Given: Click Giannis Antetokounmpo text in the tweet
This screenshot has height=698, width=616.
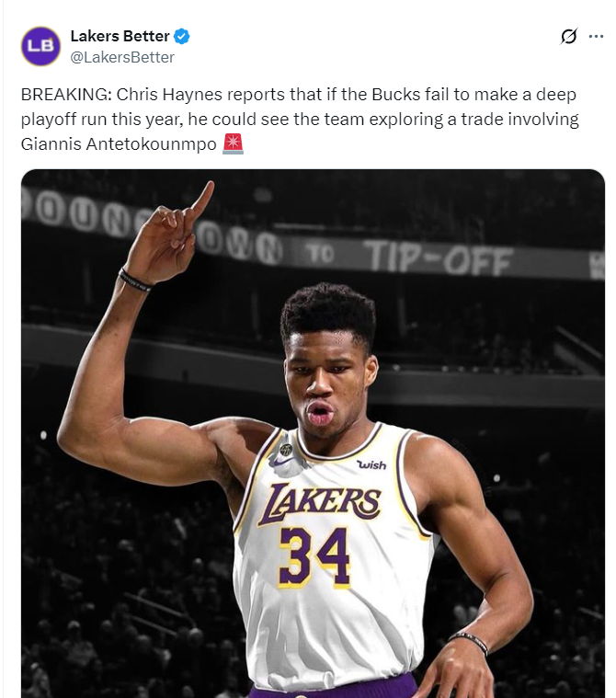Looking at the screenshot, I should (x=119, y=143).
